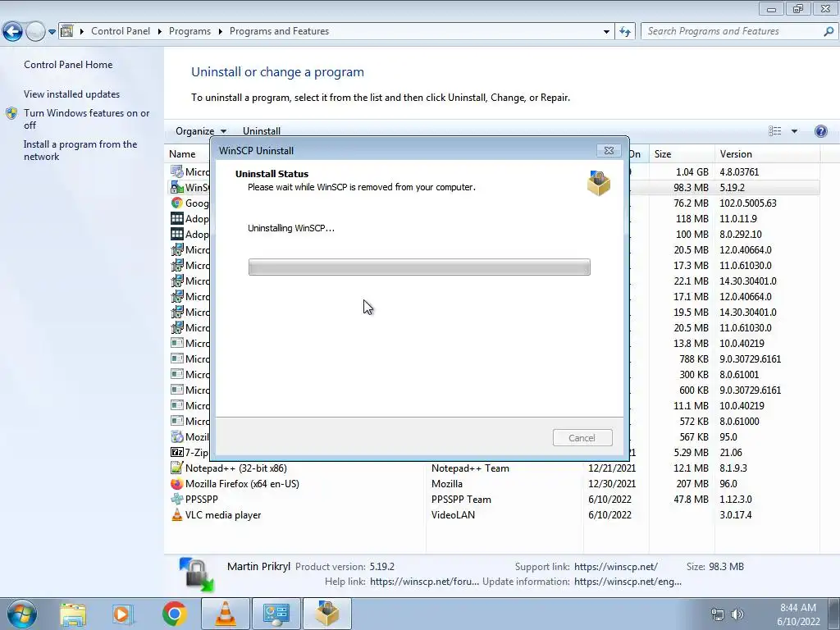Select the 7-Zip program icon
The image size is (840, 630).
177,452
